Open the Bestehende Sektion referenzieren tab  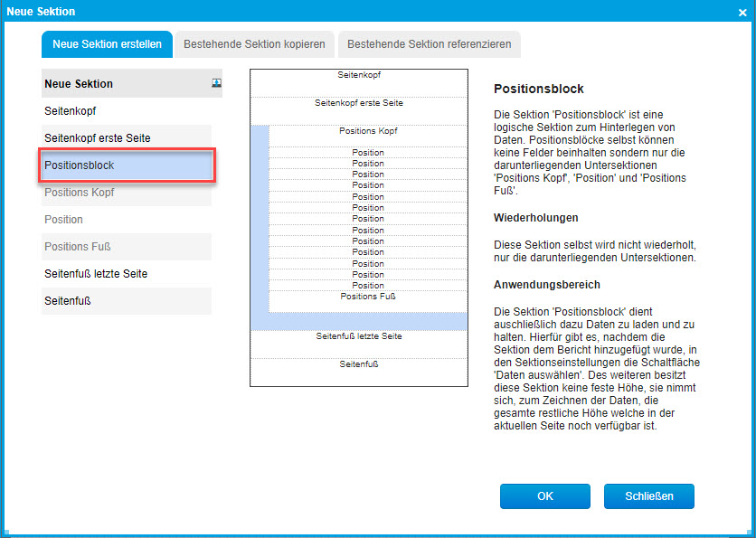[429, 43]
